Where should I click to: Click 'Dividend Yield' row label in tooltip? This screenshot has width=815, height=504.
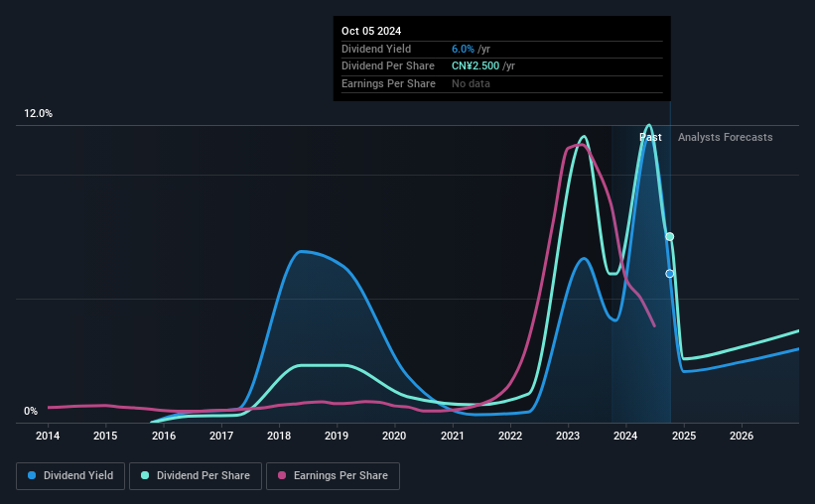376,49
